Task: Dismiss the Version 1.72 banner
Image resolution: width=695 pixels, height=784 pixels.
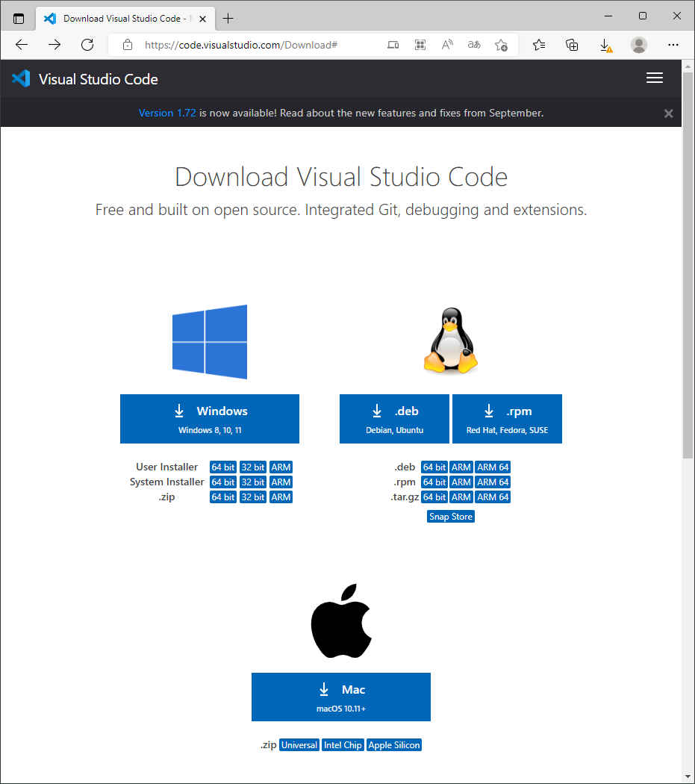Action: click(669, 113)
